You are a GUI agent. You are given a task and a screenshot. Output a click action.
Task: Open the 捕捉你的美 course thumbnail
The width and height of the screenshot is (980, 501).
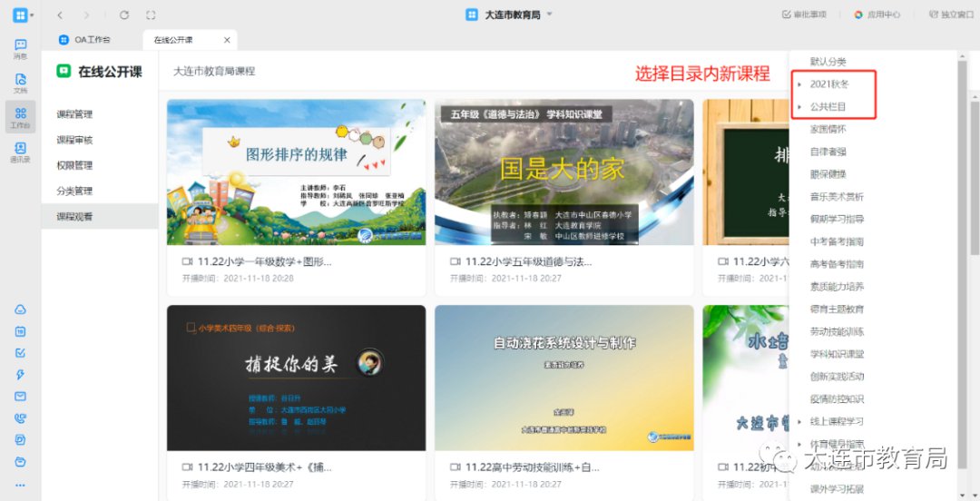coord(296,378)
